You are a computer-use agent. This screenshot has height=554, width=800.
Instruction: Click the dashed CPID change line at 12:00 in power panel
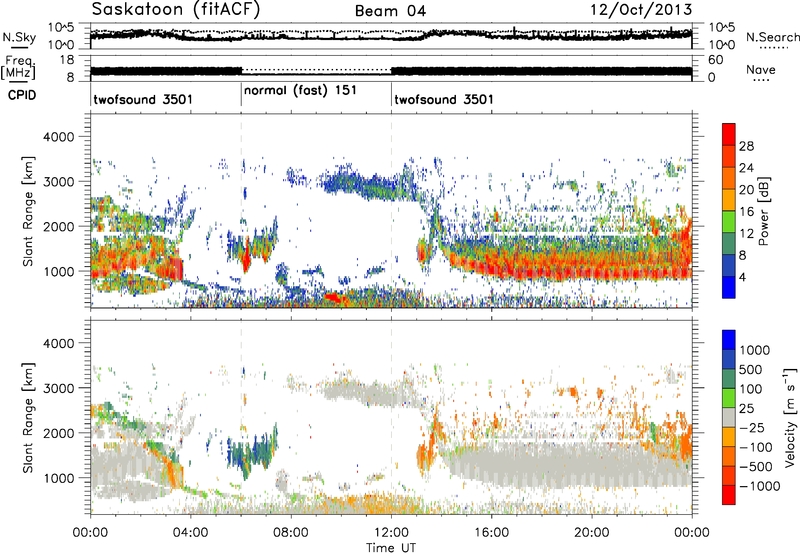click(391, 210)
